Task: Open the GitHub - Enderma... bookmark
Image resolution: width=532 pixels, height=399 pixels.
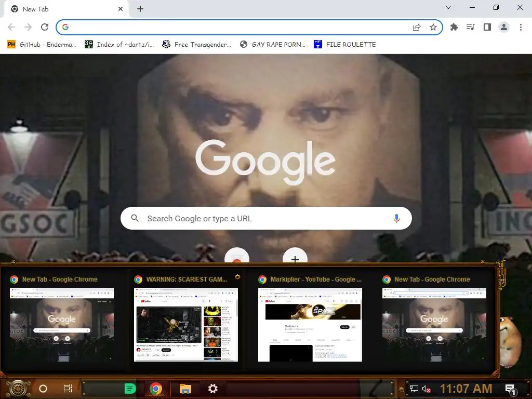Action: pyautogui.click(x=42, y=45)
